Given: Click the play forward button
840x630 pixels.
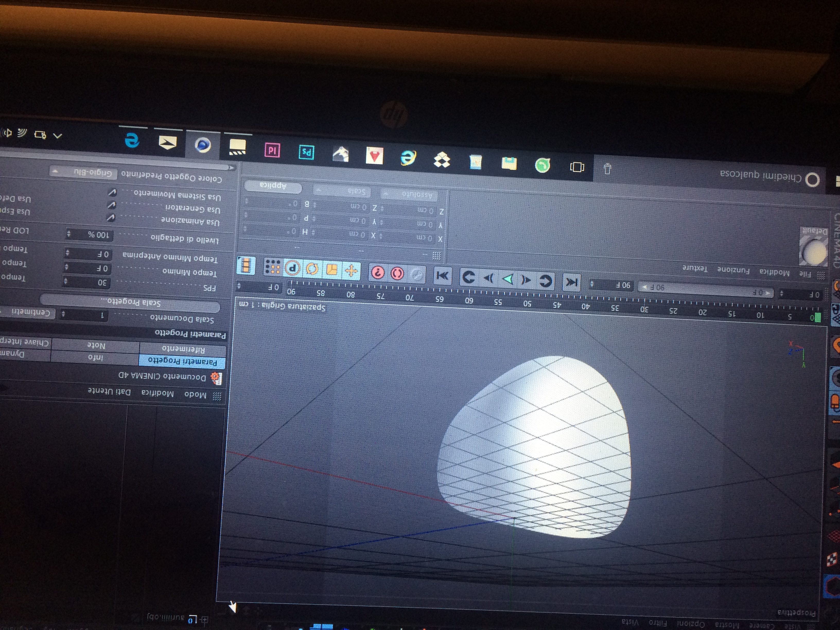Looking at the screenshot, I should coord(508,279).
